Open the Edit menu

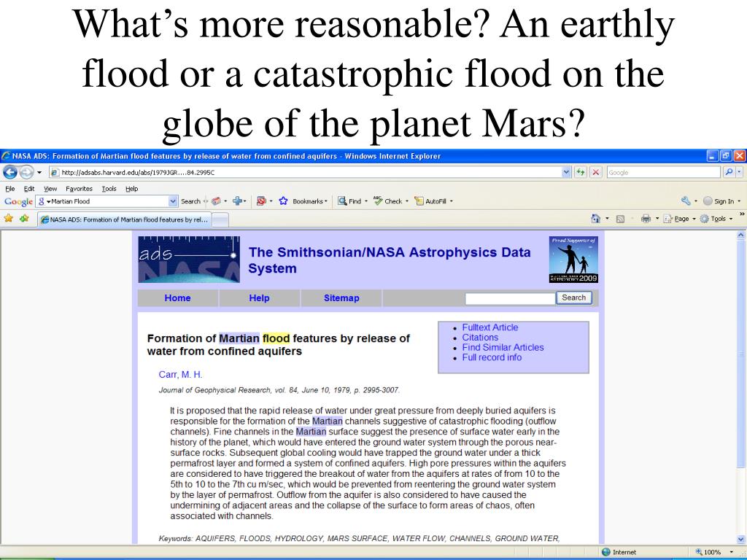pyautogui.click(x=29, y=189)
